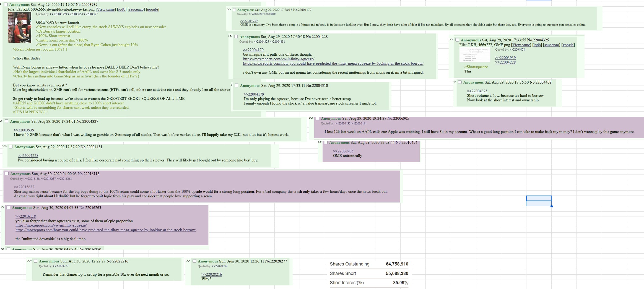This screenshot has width=644, height=289.
Task: Tick the checkbox of post No.22028277
Action: (x=194, y=261)
